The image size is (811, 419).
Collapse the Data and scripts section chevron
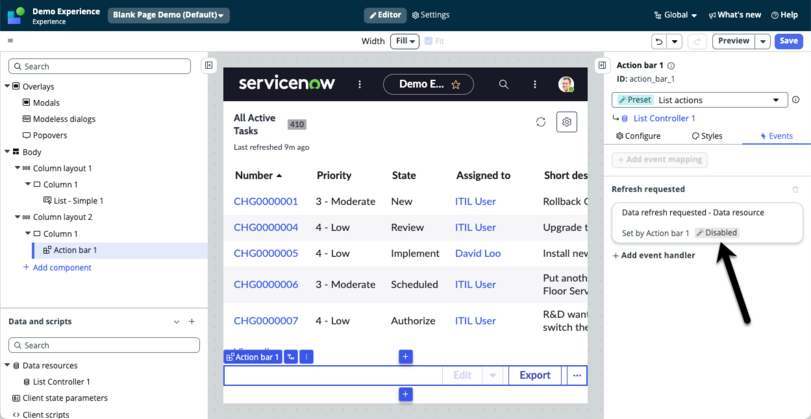pos(177,322)
